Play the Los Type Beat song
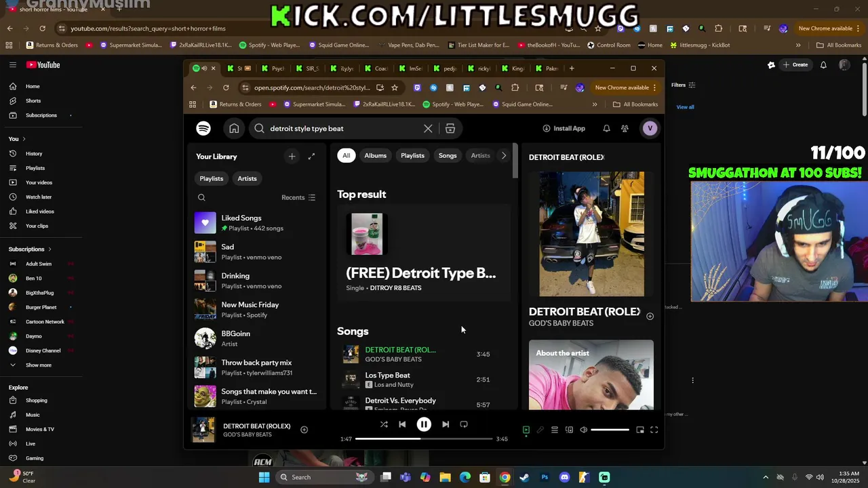 [423, 380]
